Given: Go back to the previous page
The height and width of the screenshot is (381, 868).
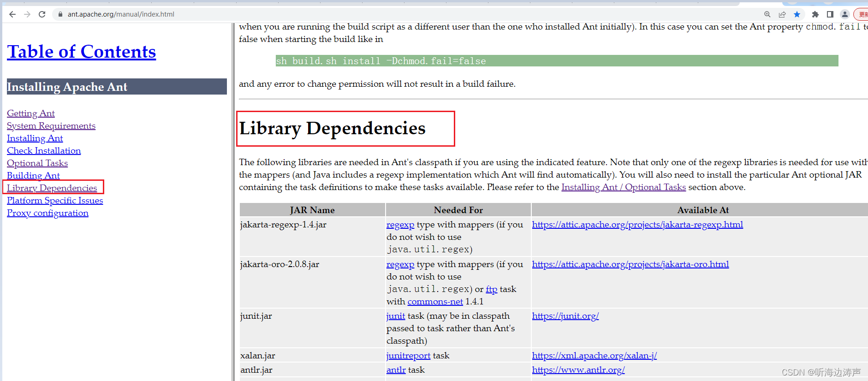Looking at the screenshot, I should (x=12, y=14).
